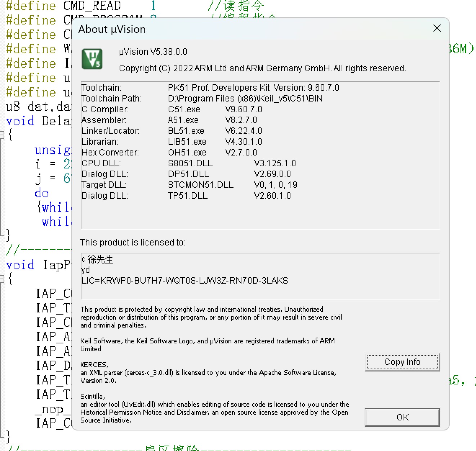Click the version V9.60.7.0 of C51.exe
This screenshot has height=451, width=476.
click(244, 109)
